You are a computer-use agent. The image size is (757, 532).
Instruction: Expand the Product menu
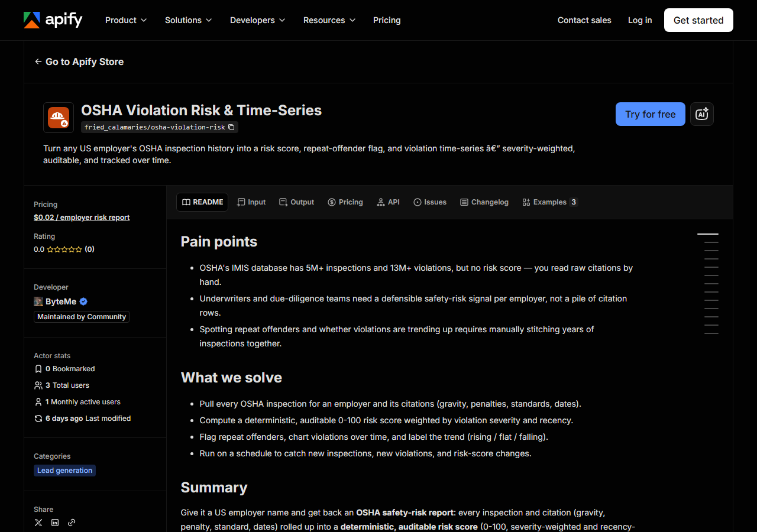coord(126,20)
